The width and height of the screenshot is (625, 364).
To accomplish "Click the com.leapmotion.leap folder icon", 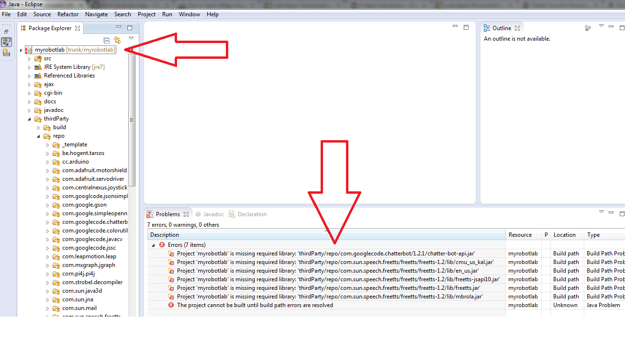I will tap(56, 257).
